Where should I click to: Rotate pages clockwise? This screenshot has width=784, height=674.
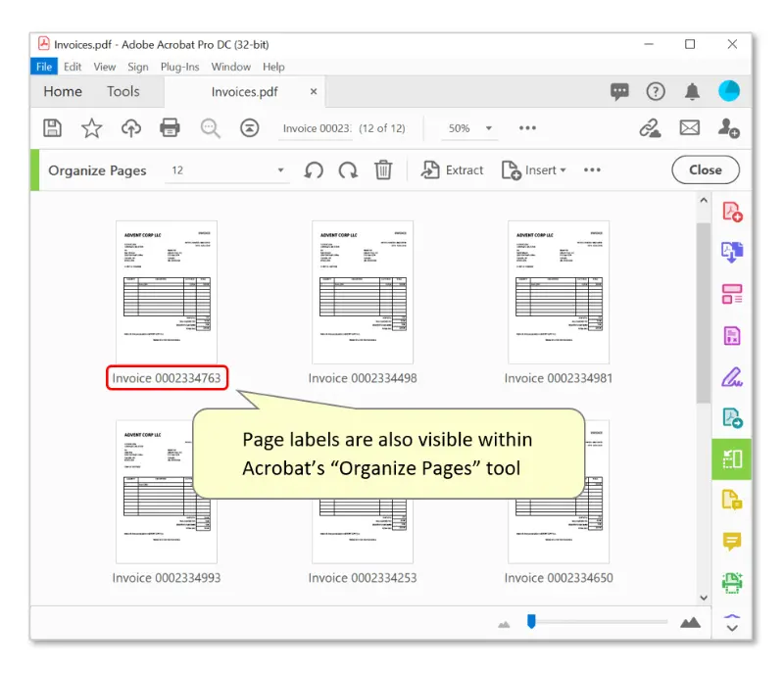tap(348, 170)
